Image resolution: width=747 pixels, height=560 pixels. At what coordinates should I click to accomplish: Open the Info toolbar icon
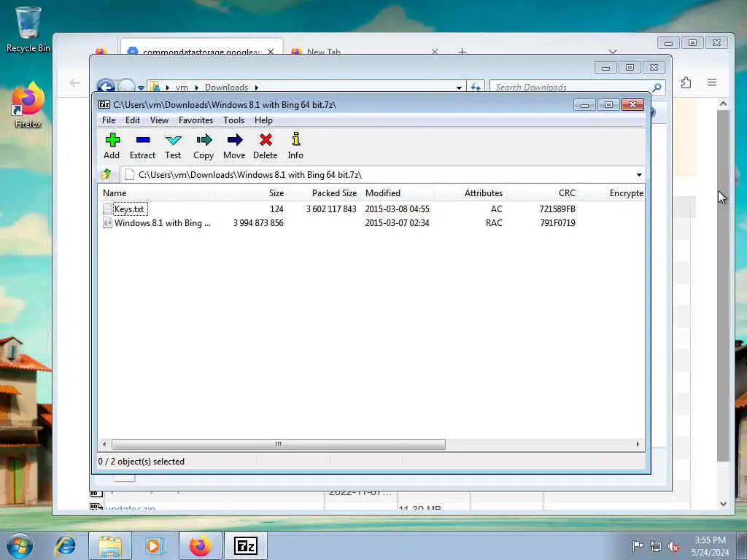pos(295,146)
